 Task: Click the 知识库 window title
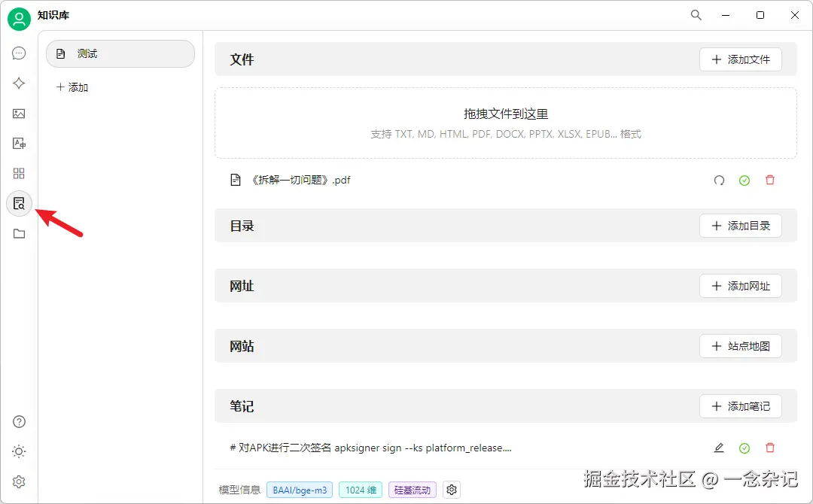coord(53,16)
